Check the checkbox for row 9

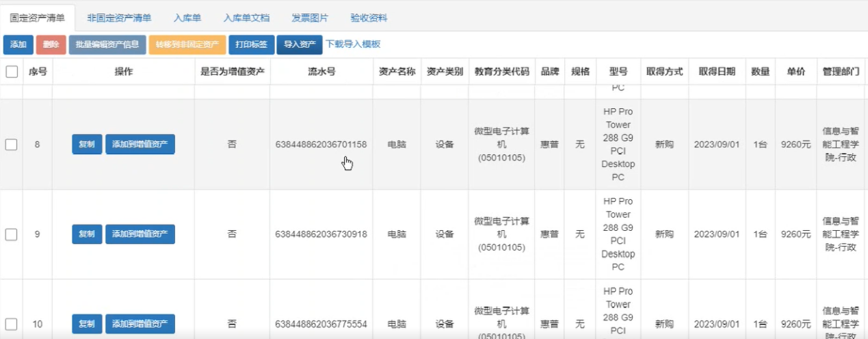pos(12,234)
